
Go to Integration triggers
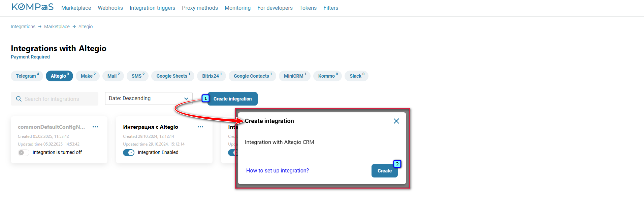(152, 8)
